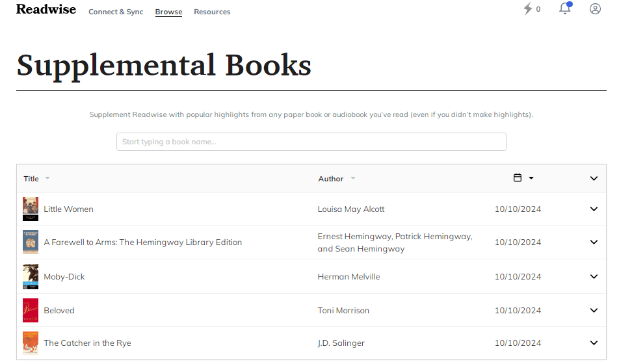Expand options for Moby-Dick row

pyautogui.click(x=594, y=276)
